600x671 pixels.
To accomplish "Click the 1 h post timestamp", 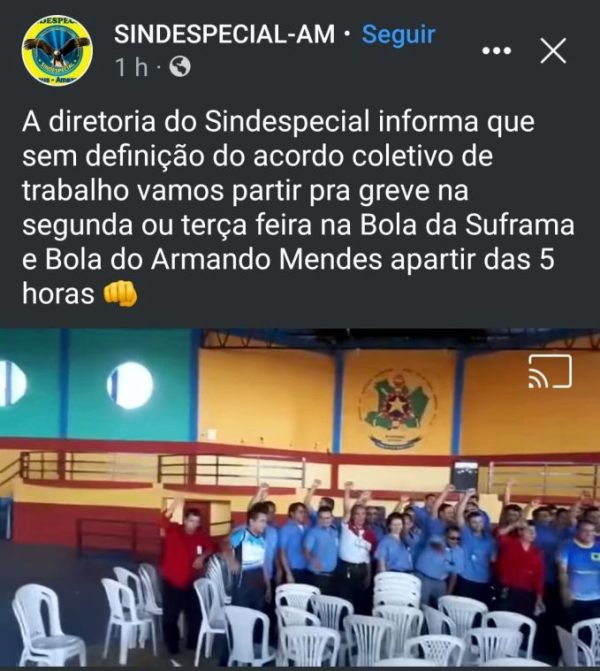I will 131,67.
